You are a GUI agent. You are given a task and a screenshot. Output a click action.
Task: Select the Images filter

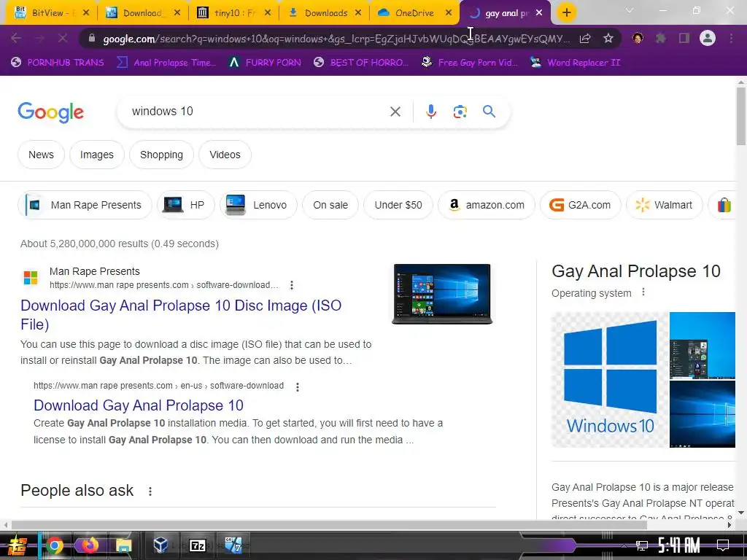97,155
